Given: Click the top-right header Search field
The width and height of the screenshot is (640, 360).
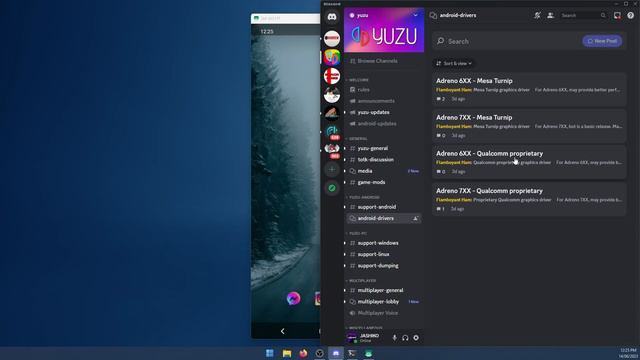Looking at the screenshot, I should pos(583,16).
